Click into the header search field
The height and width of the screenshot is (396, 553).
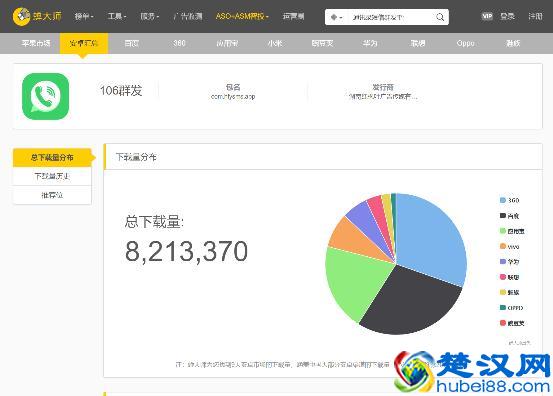pyautogui.click(x=390, y=17)
